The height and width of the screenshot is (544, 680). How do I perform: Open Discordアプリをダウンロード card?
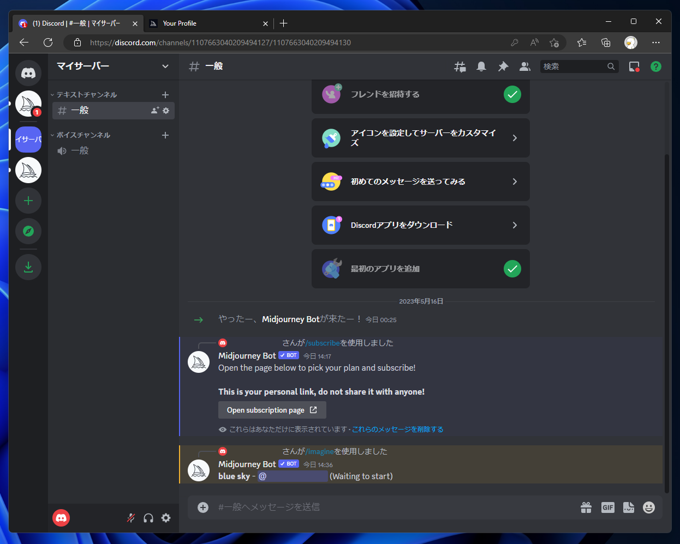tap(421, 225)
